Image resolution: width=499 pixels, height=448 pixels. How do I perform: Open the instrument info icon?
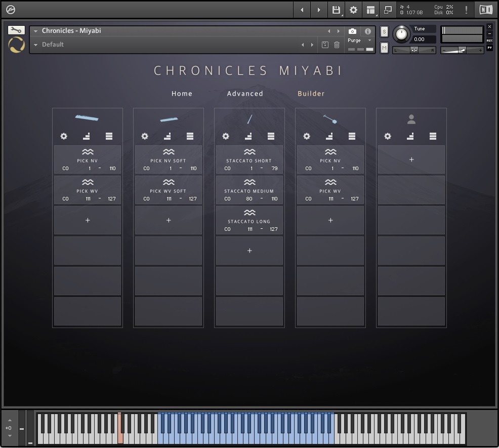pos(368,31)
